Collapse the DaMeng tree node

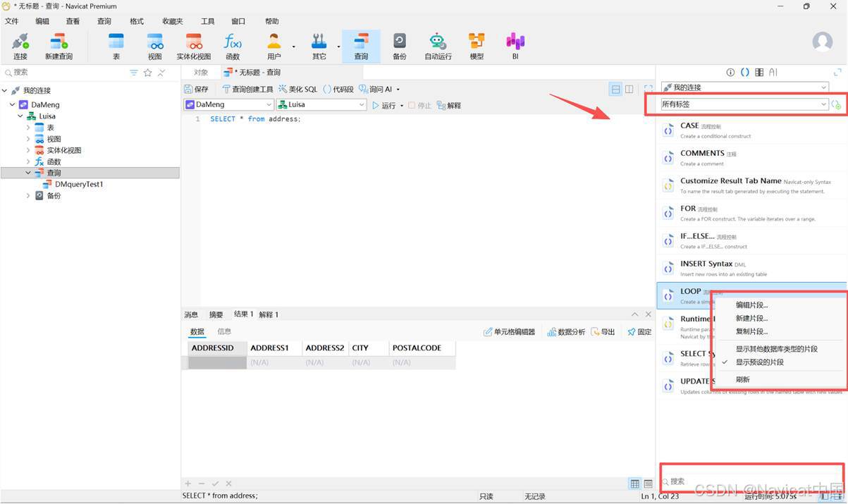click(13, 104)
